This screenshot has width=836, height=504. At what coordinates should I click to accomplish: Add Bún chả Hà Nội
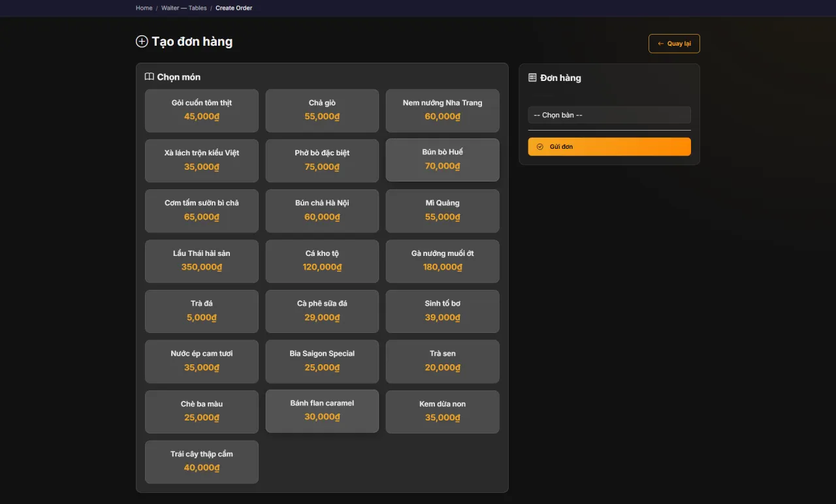coord(322,211)
